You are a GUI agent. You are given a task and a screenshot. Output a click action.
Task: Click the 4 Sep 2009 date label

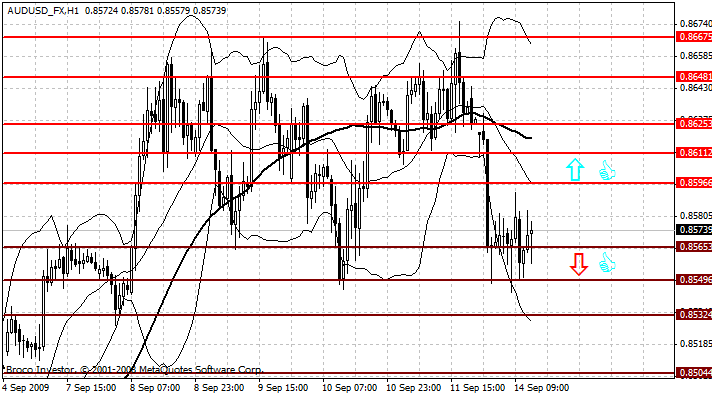(x=25, y=388)
